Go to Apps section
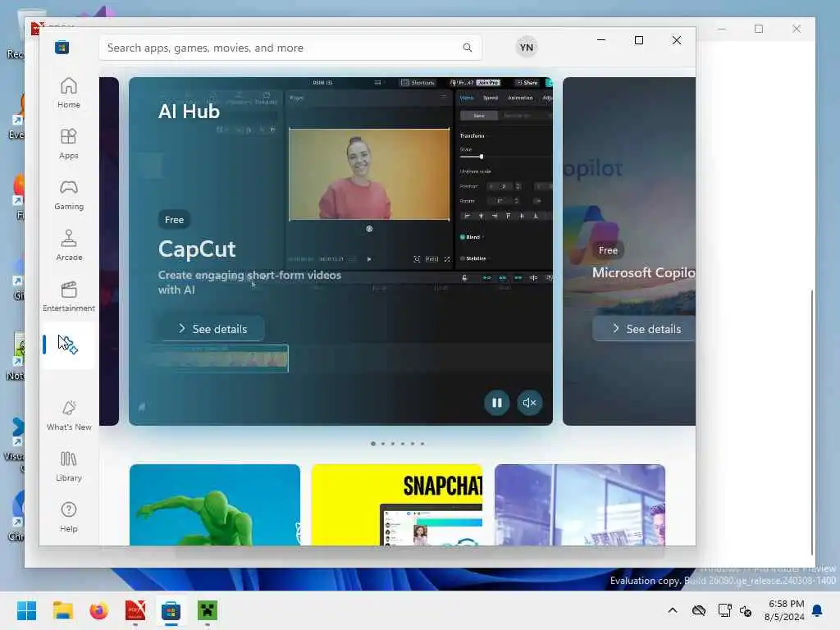Viewport: 840px width, 630px height. point(69,144)
